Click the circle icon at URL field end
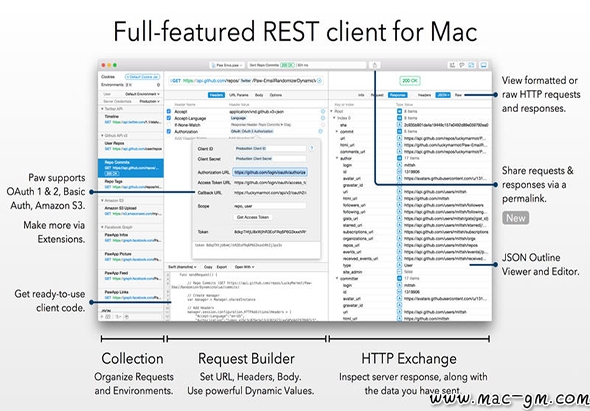The width and height of the screenshot is (590, 411). point(319,81)
